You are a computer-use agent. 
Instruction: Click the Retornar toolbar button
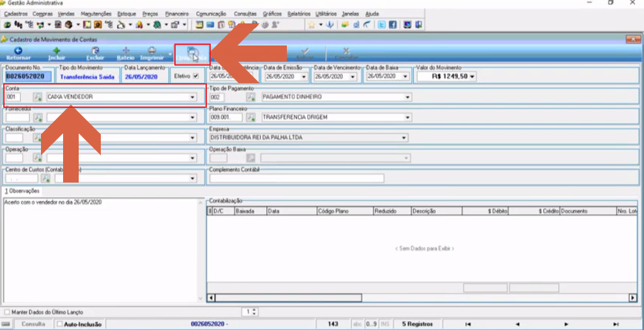[18, 54]
